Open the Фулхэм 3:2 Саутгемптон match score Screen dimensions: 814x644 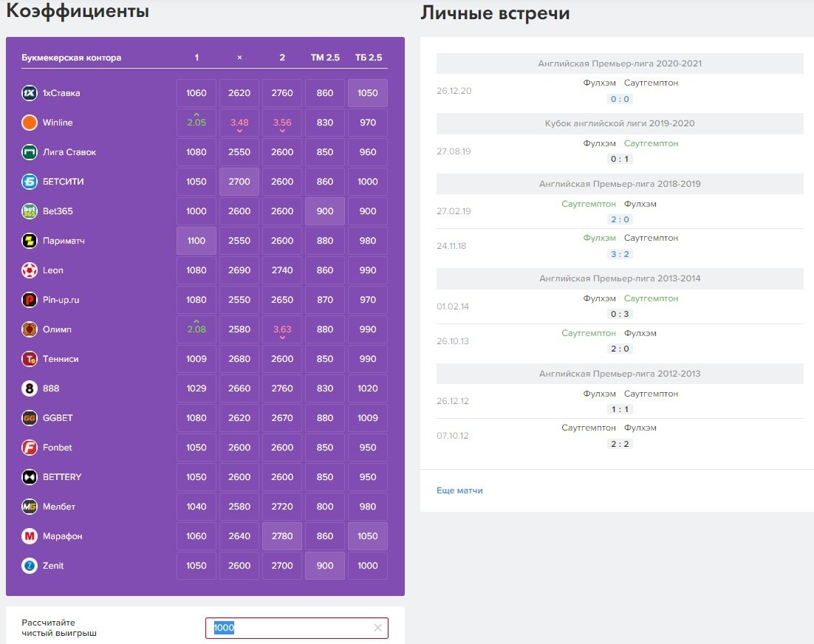tap(620, 254)
